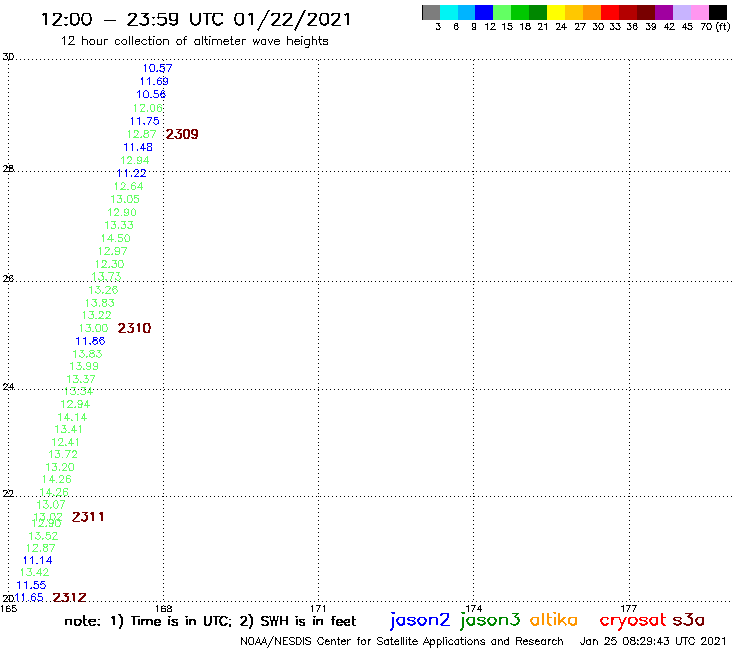
Task: Click the green reading 13.41
Action: 68,430
